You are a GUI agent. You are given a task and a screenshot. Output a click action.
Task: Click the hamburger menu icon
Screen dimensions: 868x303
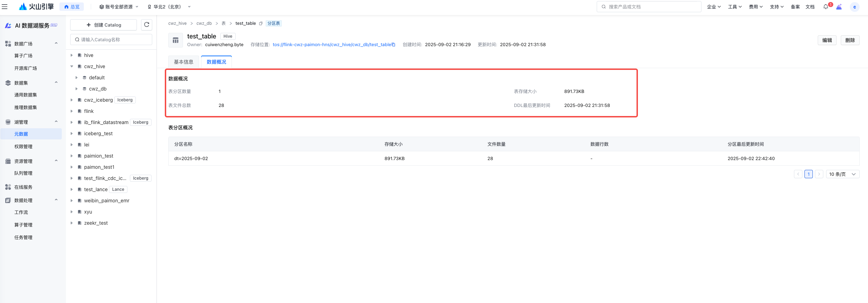point(5,7)
